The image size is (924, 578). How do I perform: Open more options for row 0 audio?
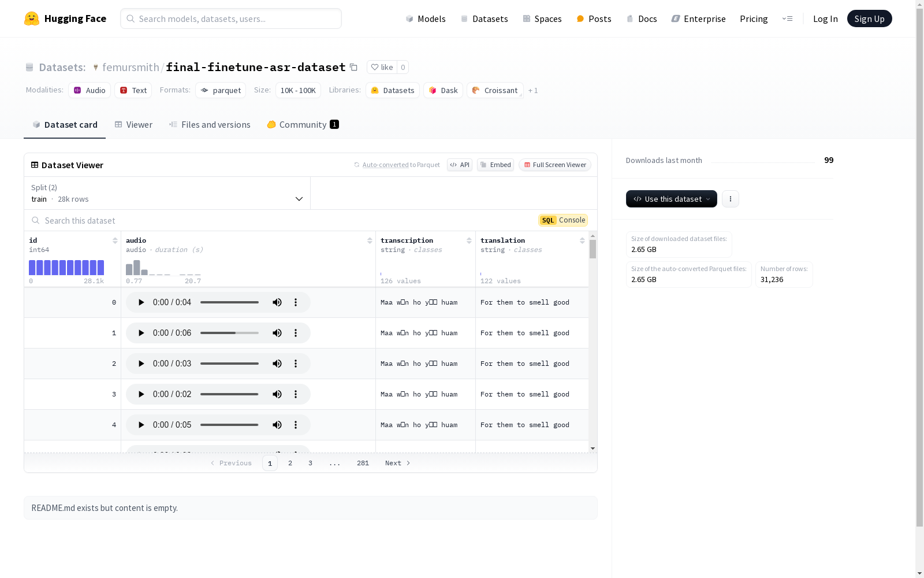pos(296,302)
